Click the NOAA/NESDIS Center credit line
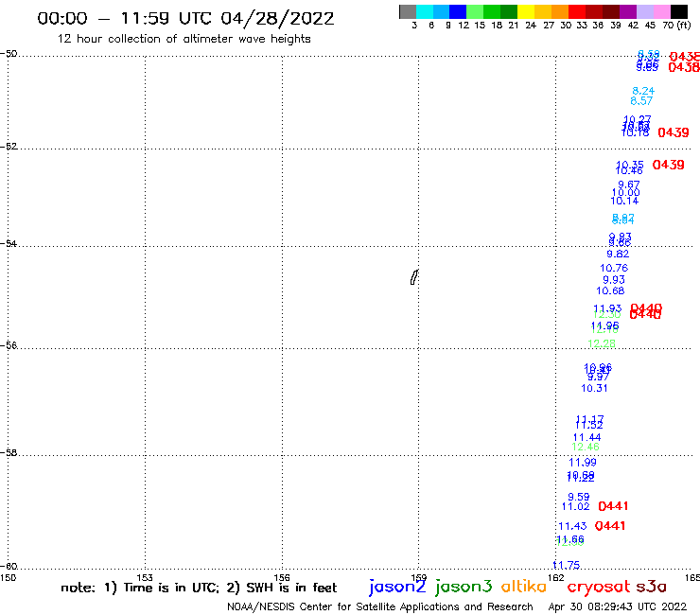This screenshot has height=615, width=700. [380, 607]
